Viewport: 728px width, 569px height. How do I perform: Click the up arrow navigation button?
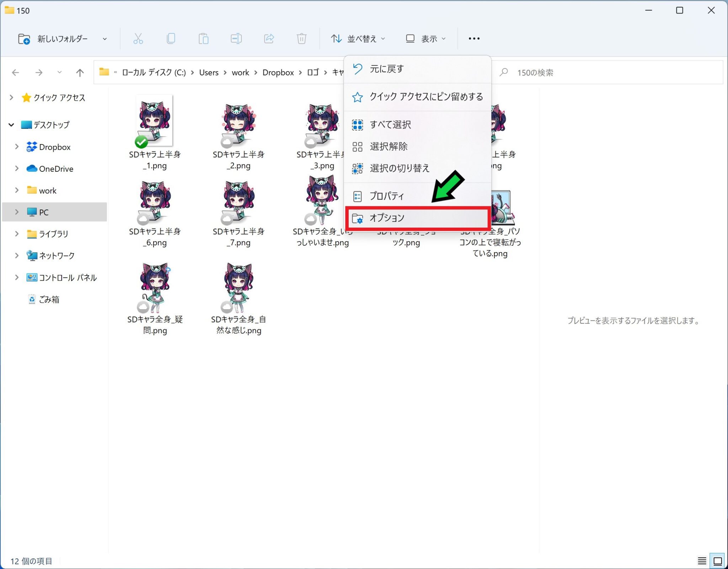pyautogui.click(x=80, y=73)
